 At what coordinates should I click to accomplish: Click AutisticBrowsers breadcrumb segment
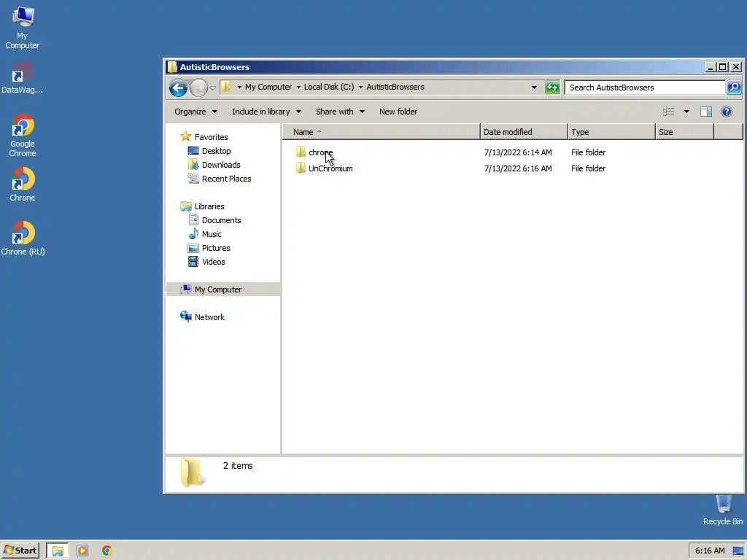395,87
